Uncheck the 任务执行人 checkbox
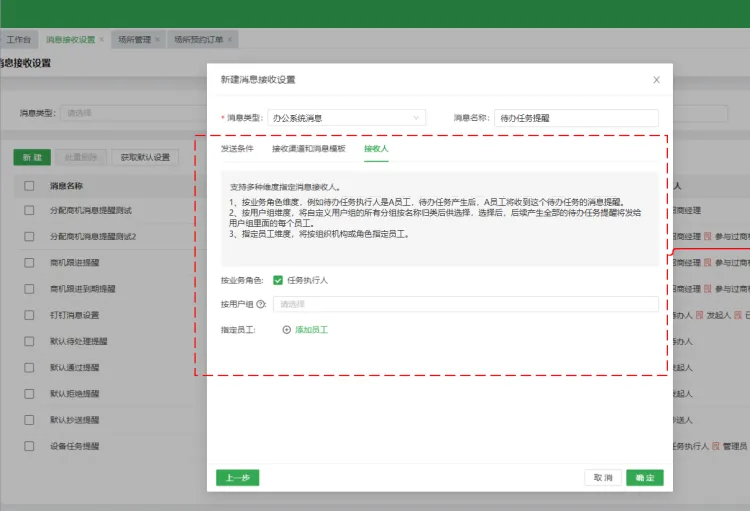 [278, 280]
